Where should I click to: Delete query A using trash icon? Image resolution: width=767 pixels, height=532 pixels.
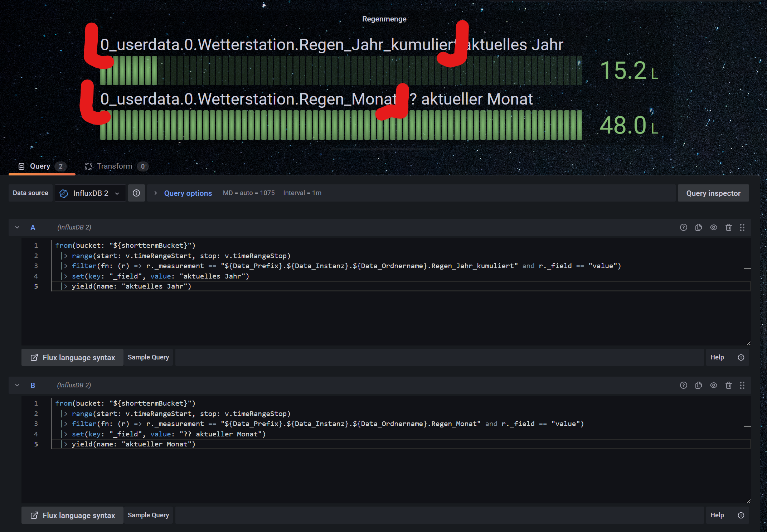tap(728, 227)
